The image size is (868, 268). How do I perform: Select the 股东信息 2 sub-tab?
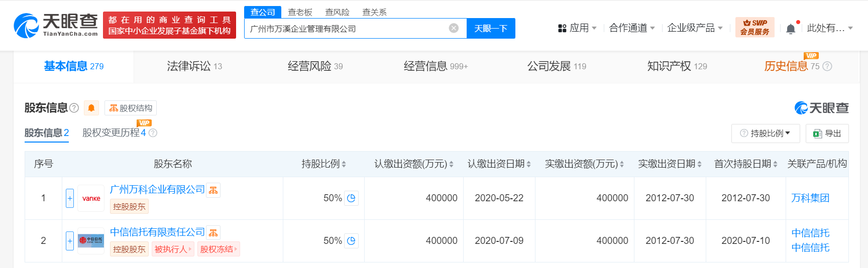[x=47, y=133]
